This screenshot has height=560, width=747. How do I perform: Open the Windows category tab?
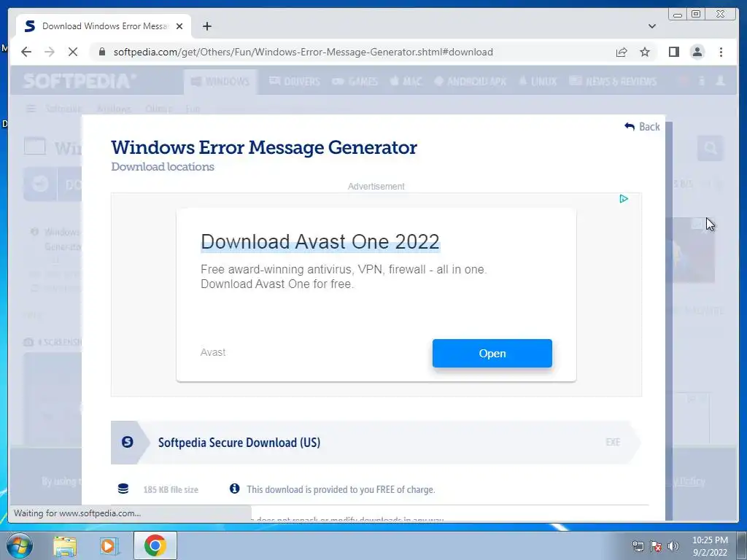[x=220, y=82]
